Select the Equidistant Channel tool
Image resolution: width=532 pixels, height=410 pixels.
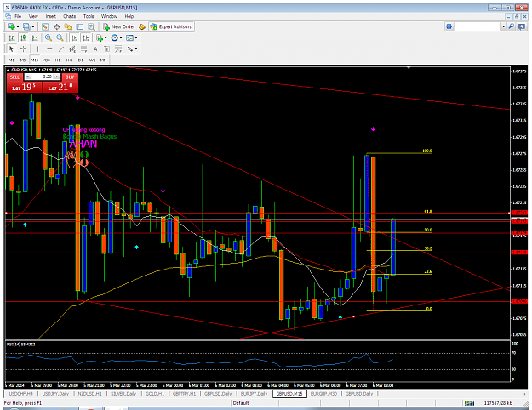pos(72,49)
